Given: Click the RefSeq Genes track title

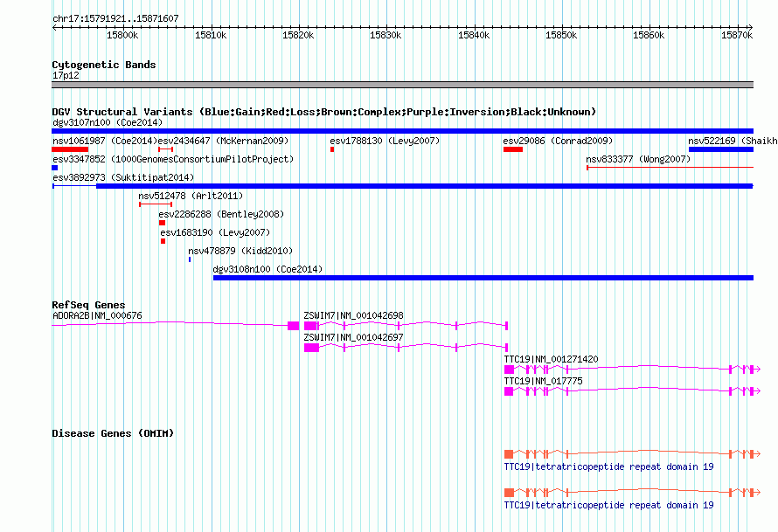Looking at the screenshot, I should coord(88,305).
